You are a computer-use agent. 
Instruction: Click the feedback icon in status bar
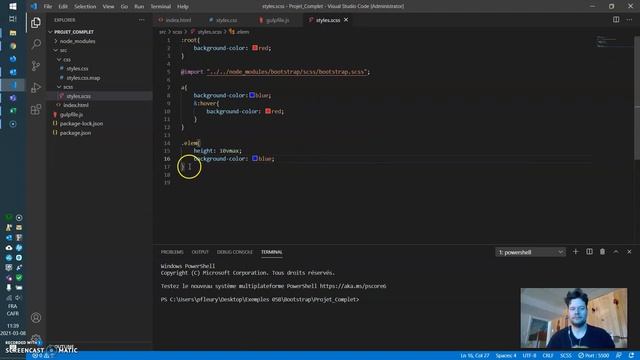619,356
